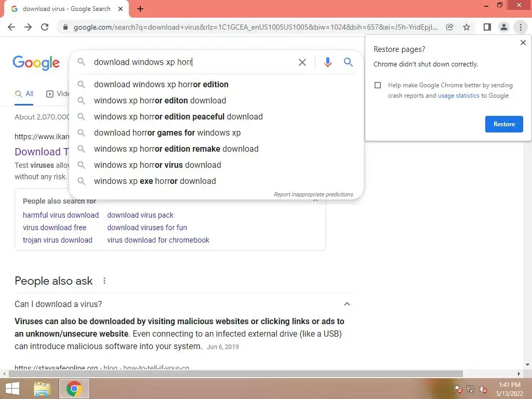Open trojan virus download related search
Screen dimensions: 532x399
tap(57, 240)
